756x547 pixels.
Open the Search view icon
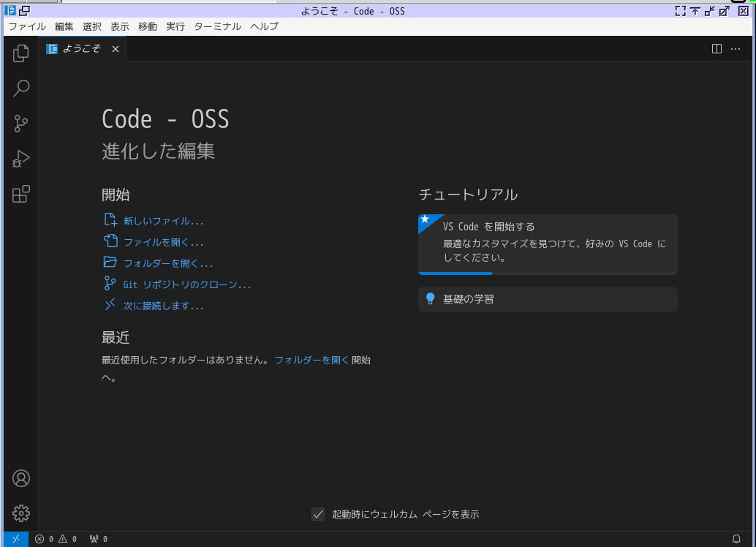(20, 88)
